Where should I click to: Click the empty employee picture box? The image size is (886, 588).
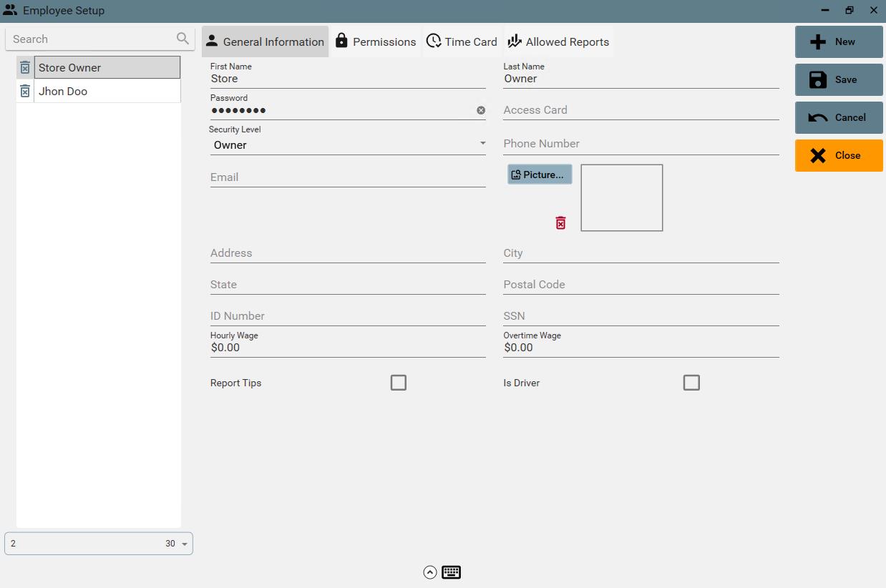pyautogui.click(x=622, y=198)
